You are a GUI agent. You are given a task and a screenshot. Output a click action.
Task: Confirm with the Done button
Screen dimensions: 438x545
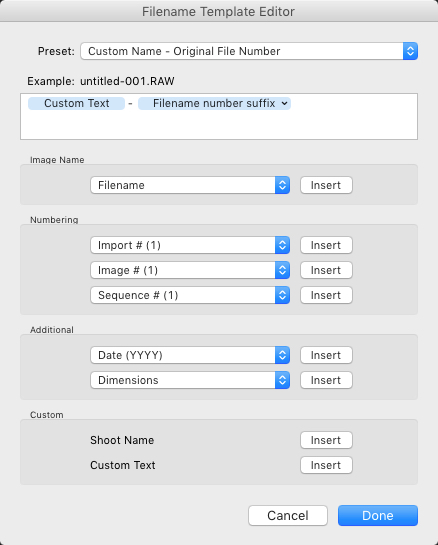coord(378,515)
